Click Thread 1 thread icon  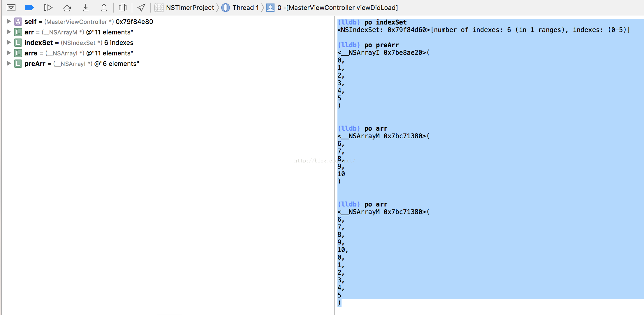[226, 8]
